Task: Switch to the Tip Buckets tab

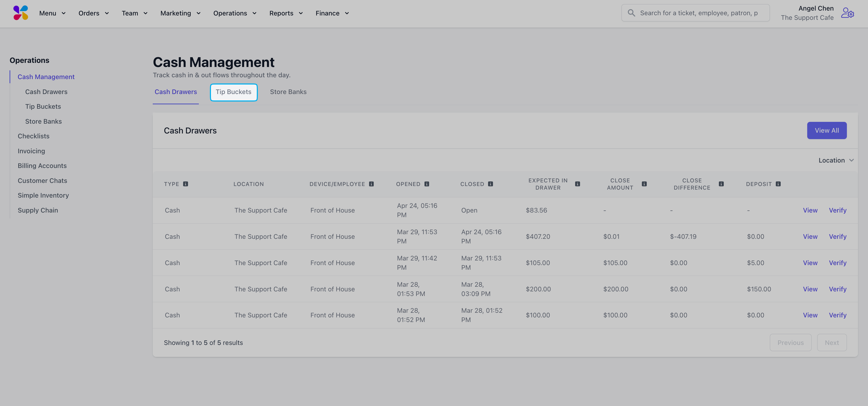Action: coord(234,92)
